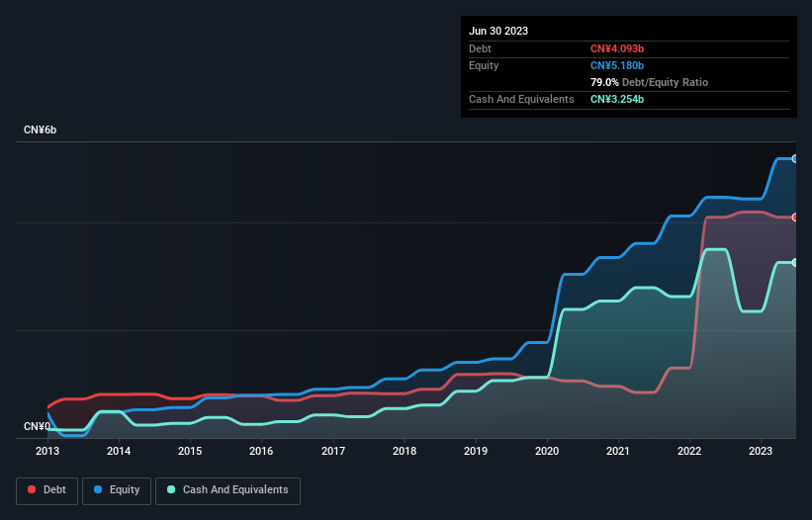Image resolution: width=812 pixels, height=520 pixels.
Task: Click the teal Cash And Equivalents legend dot
Action: coord(171,489)
